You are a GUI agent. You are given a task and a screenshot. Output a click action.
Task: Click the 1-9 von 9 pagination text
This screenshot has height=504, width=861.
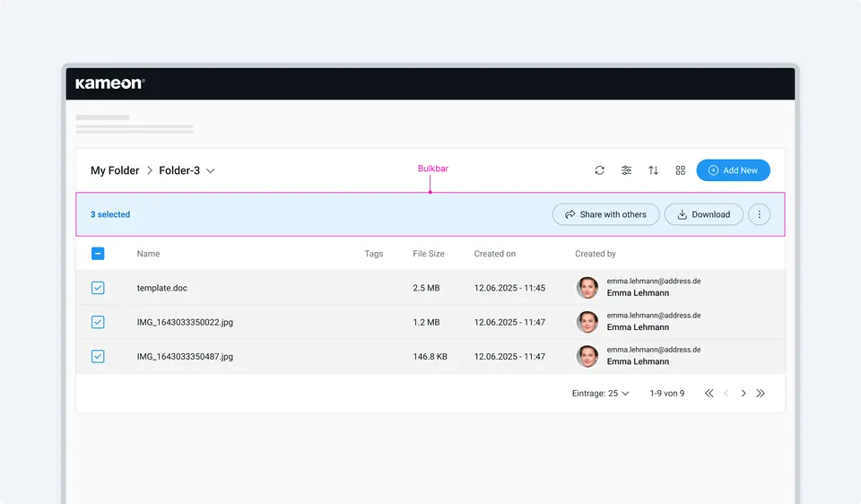667,393
